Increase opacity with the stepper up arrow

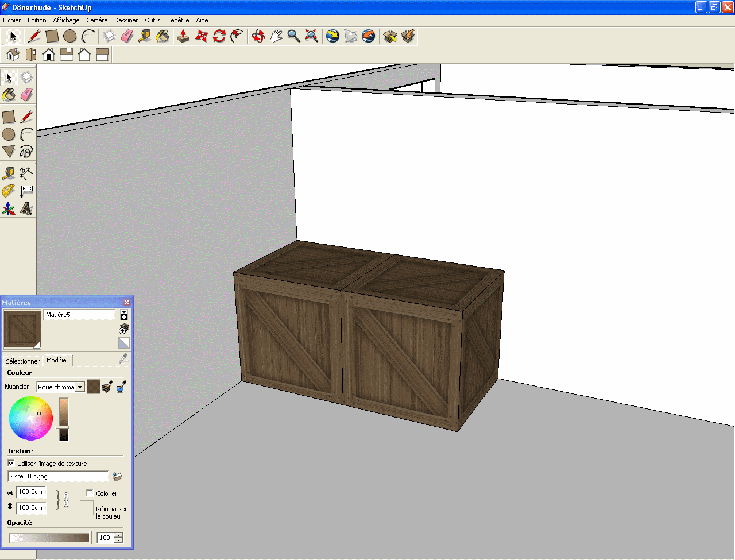point(118,535)
